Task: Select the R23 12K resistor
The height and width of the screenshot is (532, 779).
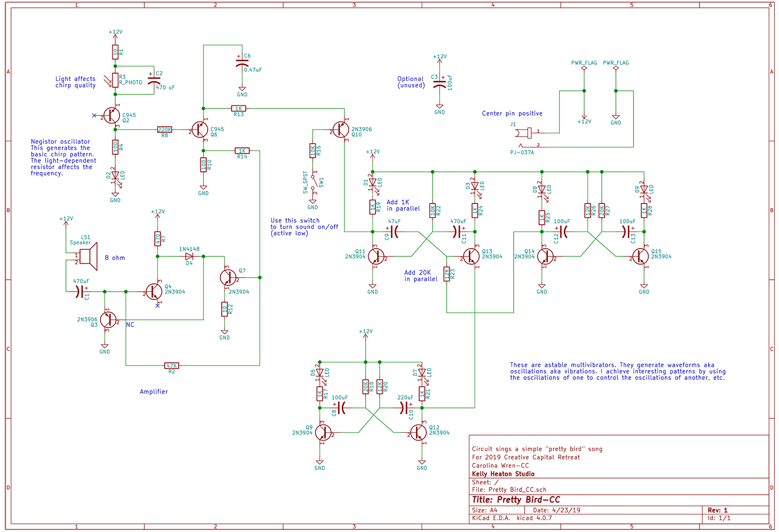Action: pyautogui.click(x=447, y=274)
